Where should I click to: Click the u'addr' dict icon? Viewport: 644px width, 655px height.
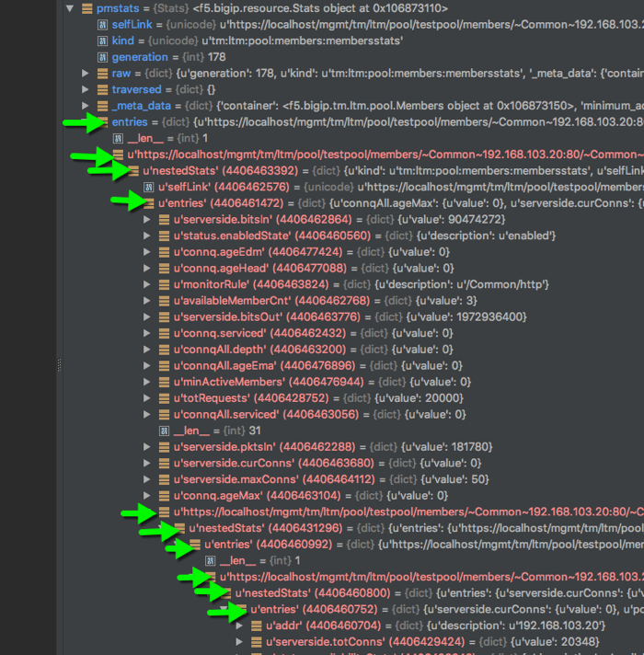257,626
